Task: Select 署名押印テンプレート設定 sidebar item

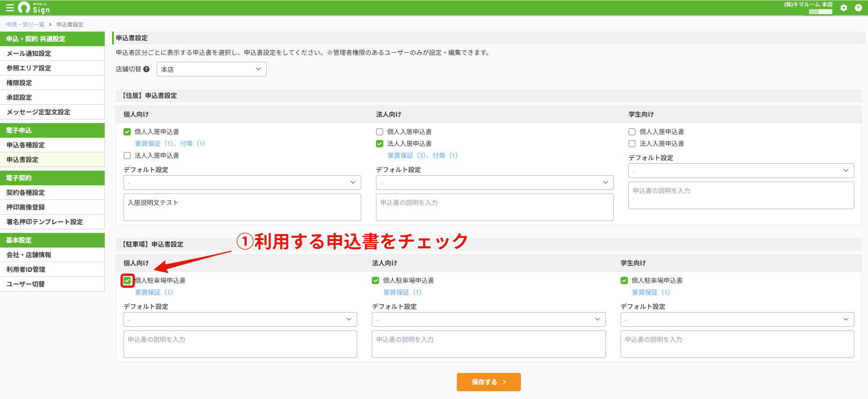Action: point(52,222)
